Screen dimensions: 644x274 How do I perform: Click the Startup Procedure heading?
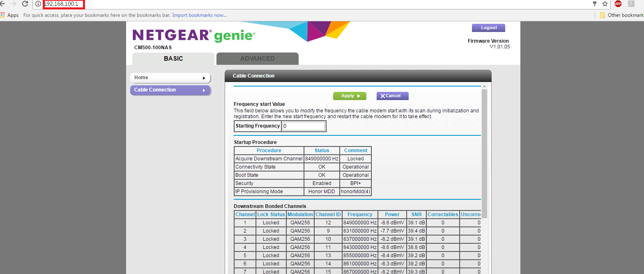(x=255, y=142)
